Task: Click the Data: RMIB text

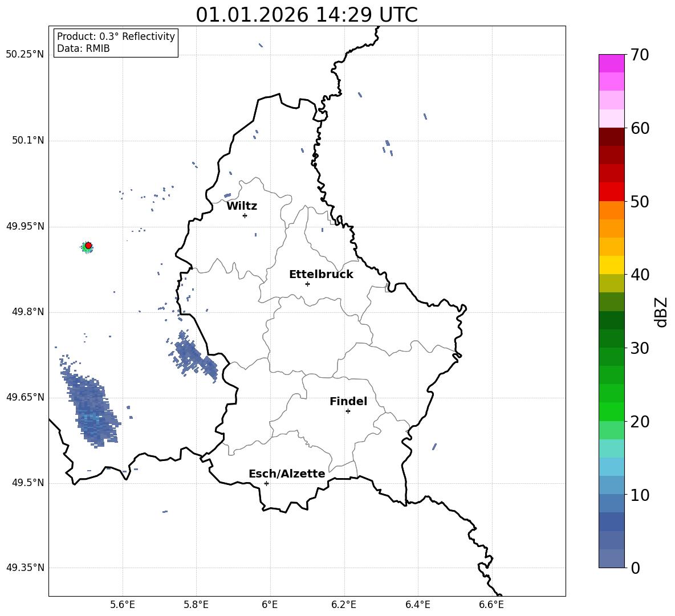Action: pos(83,48)
